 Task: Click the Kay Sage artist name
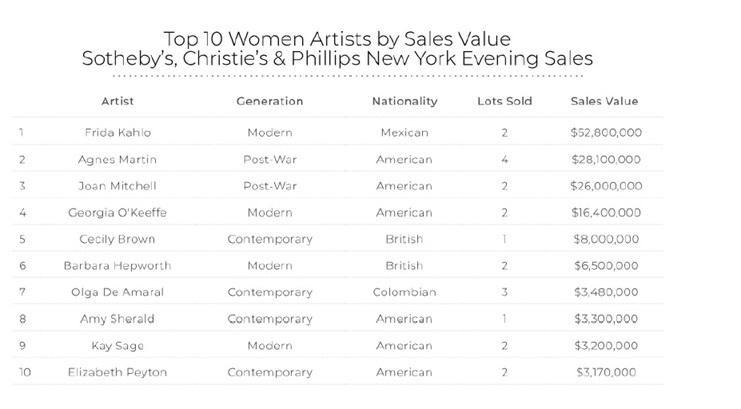tap(118, 345)
